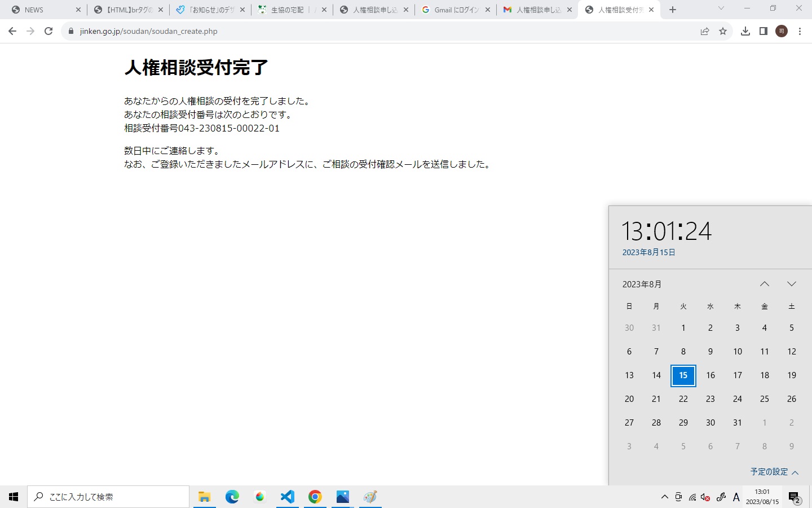Screen dimensions: 812x508
Task: Click the Windows search box
Action: [107, 497]
